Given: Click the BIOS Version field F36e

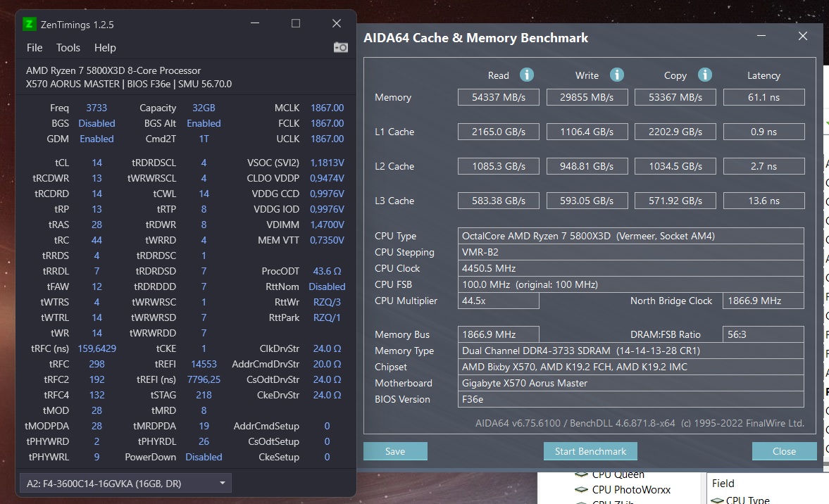Looking at the screenshot, I should pos(631,399).
